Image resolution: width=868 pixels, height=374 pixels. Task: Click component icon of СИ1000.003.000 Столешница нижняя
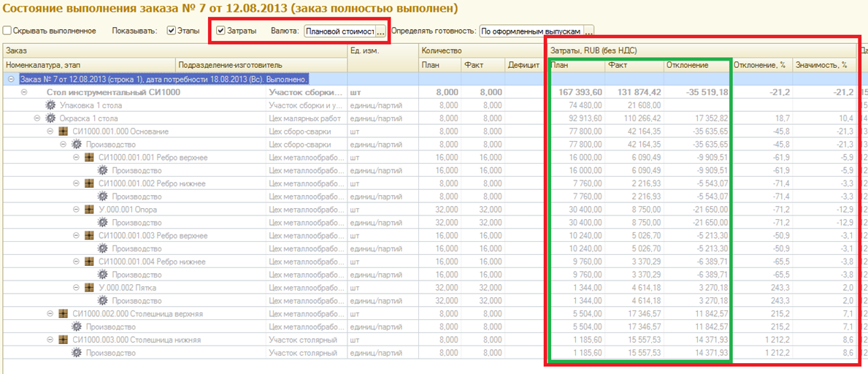64,340
